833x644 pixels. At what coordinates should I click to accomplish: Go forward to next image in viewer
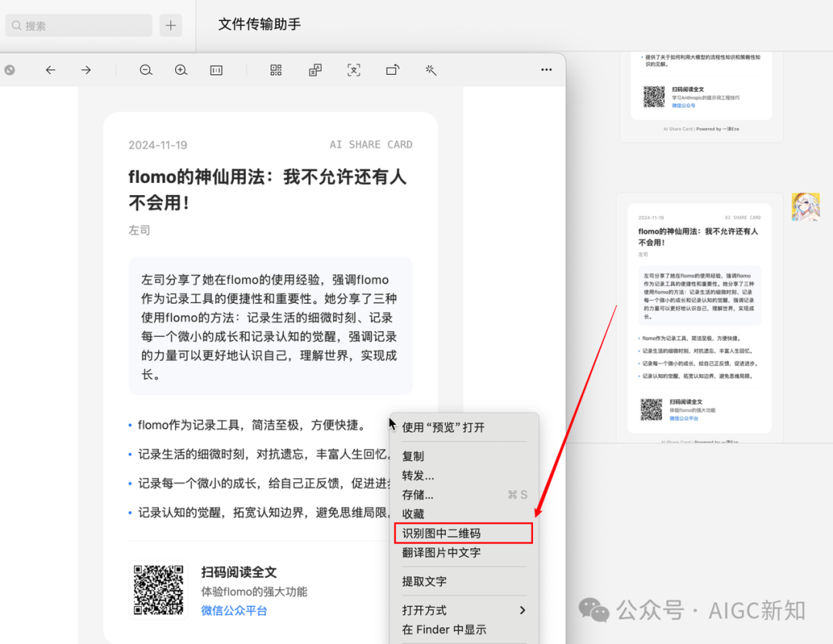[86, 70]
